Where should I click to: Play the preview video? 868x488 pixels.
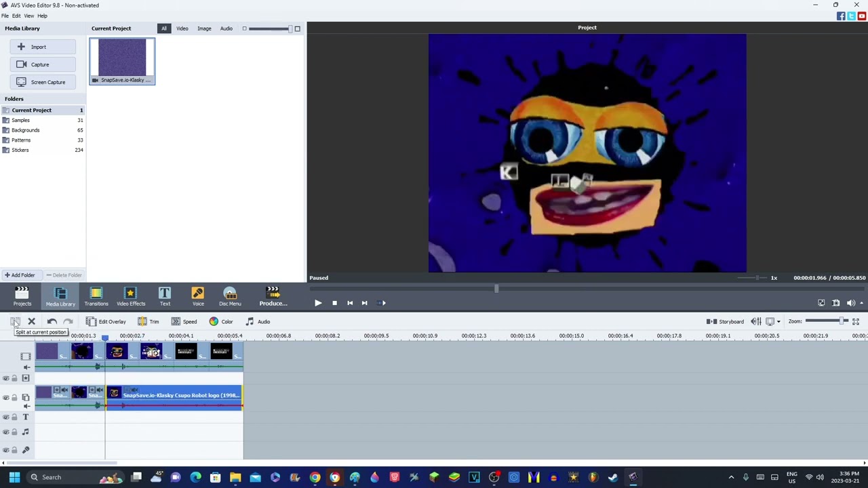tap(318, 303)
